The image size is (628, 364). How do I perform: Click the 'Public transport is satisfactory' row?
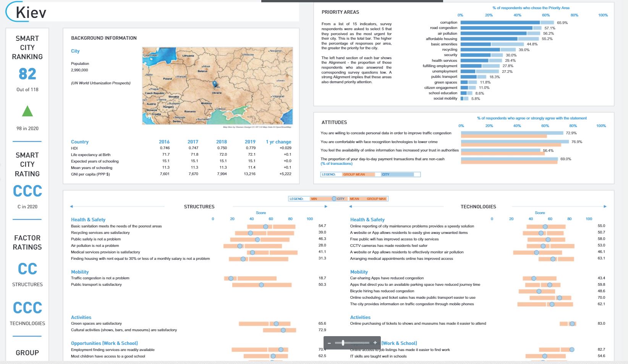[199, 285]
